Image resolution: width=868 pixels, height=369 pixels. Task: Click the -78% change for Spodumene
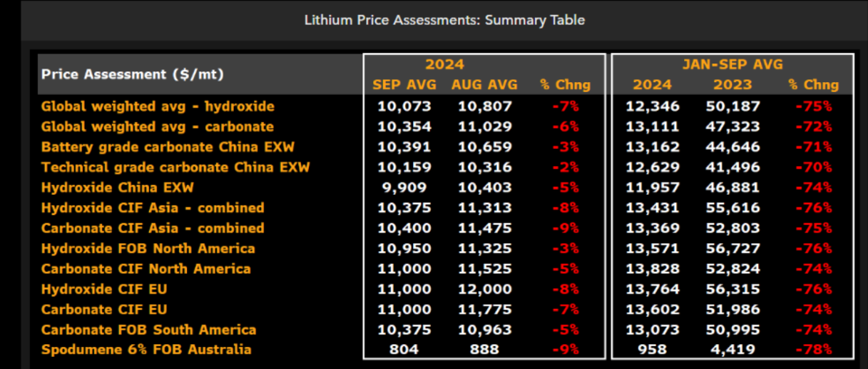pos(814,350)
